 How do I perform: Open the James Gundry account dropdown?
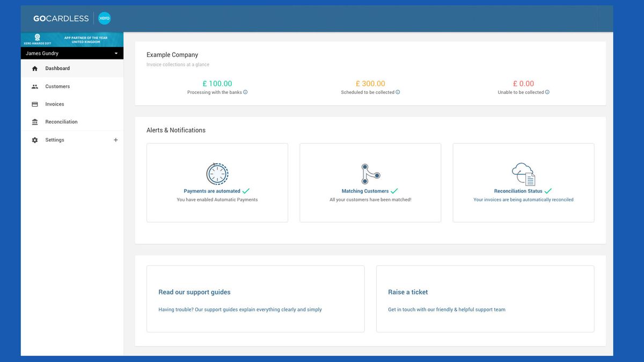click(x=72, y=53)
